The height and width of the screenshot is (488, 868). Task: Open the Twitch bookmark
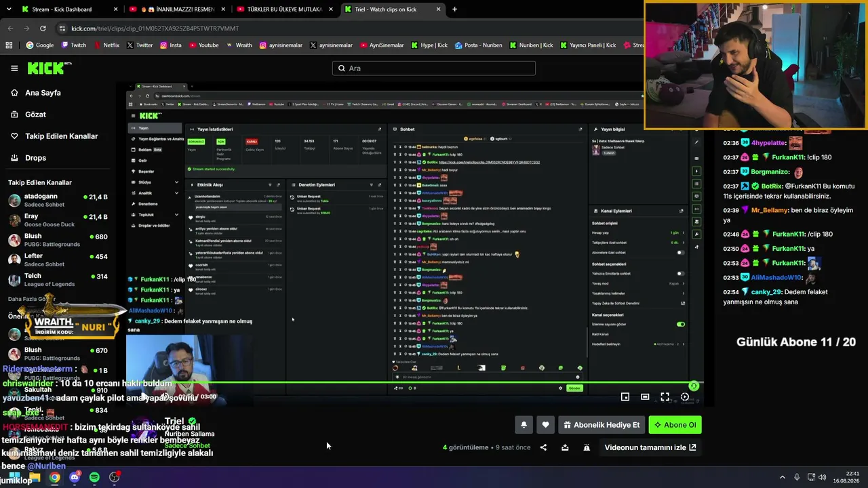pos(74,45)
